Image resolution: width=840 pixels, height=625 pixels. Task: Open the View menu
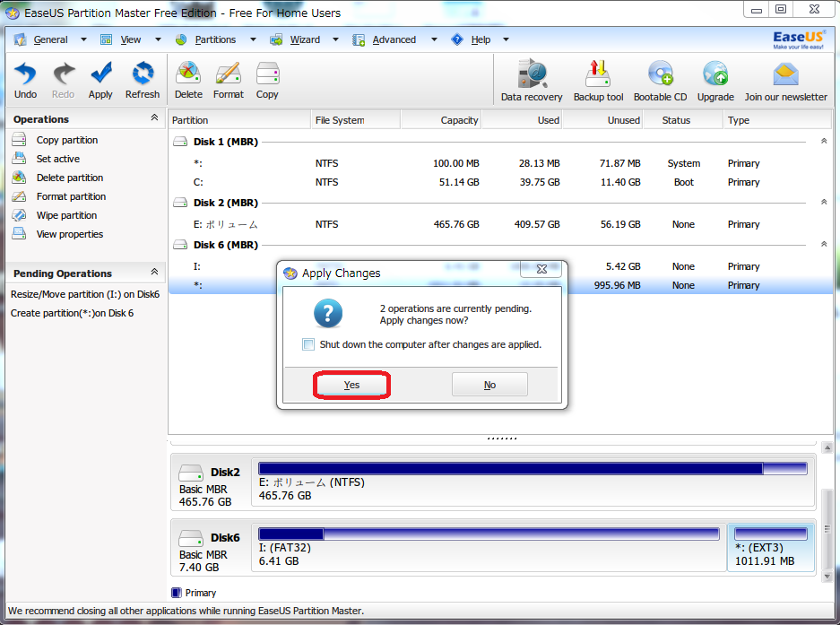coord(131,39)
